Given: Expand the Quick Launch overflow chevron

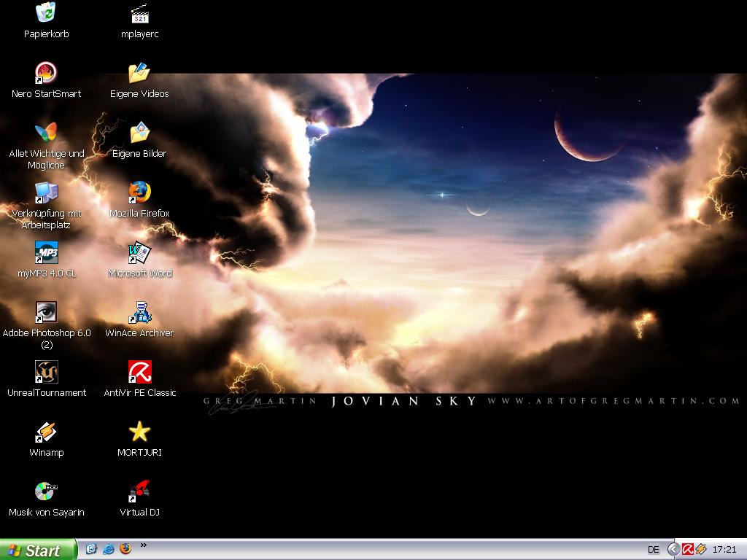Looking at the screenshot, I should (x=143, y=545).
